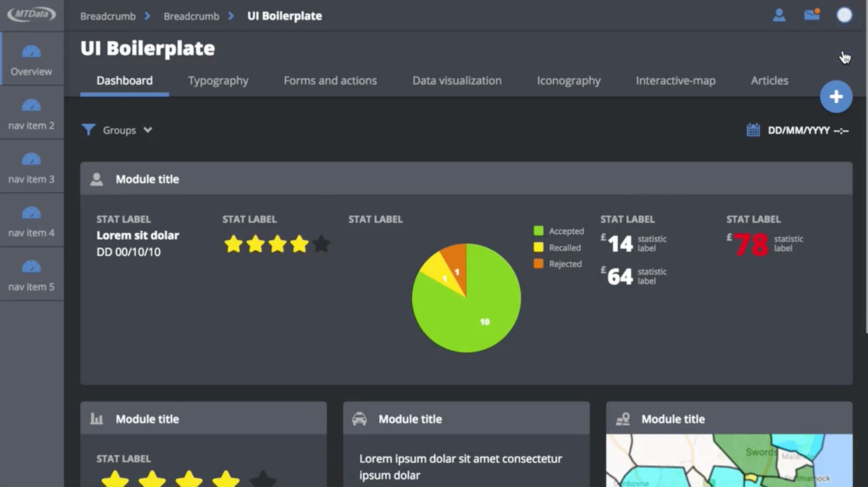The width and height of the screenshot is (868, 487).
Task: Click the Lorem sit dolar text
Action: tap(138, 235)
